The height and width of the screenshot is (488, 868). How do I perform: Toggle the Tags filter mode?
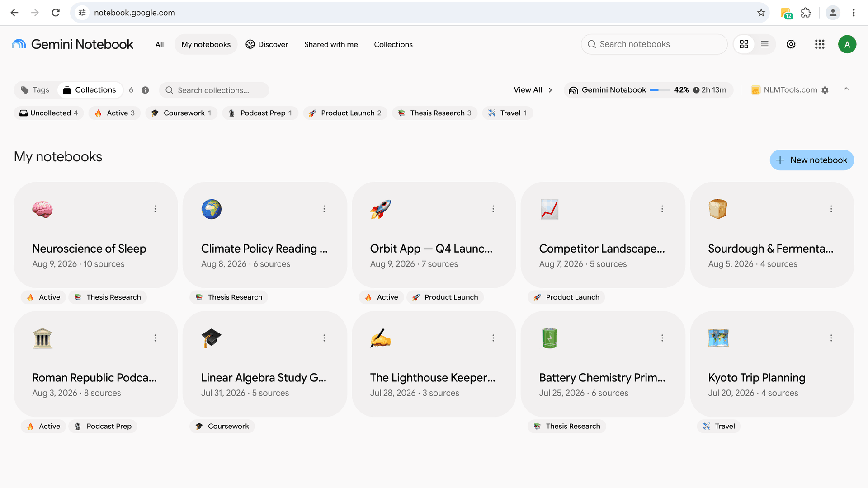[35, 90]
